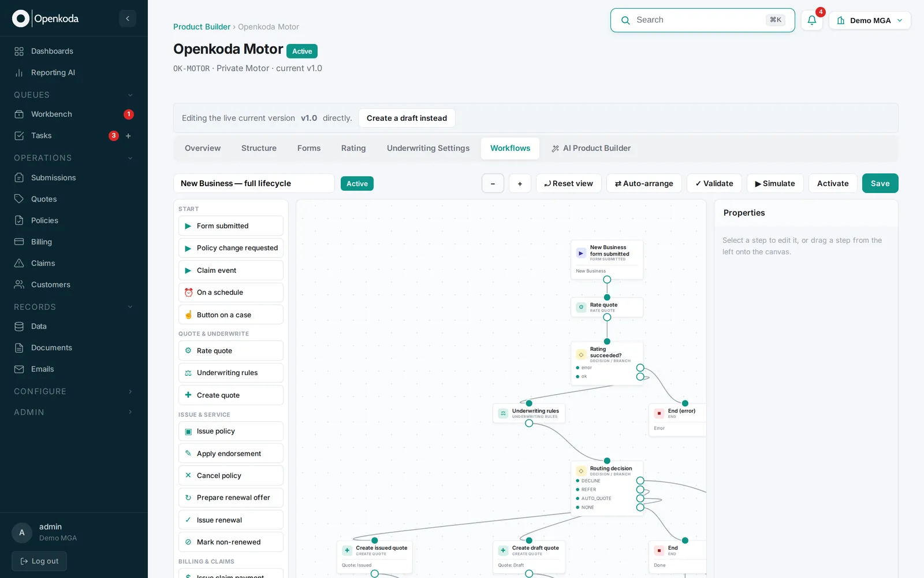Select the Form submitted start step
This screenshot has width=924, height=578.
[x=231, y=226]
